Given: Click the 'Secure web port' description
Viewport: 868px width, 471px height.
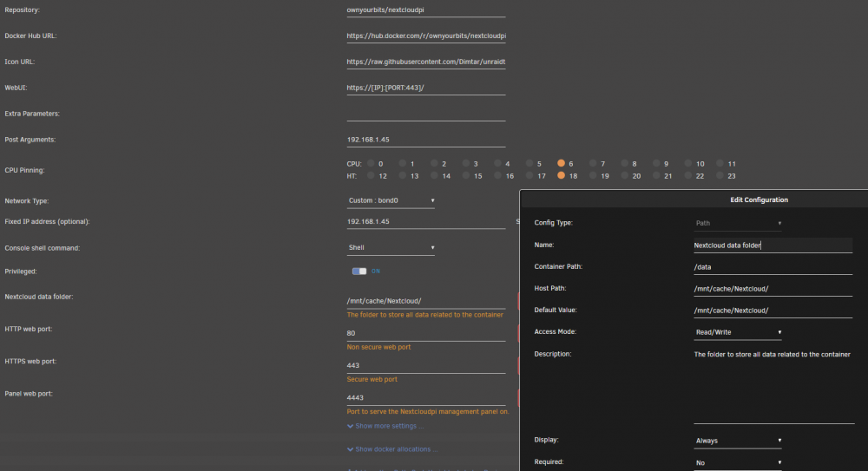Looking at the screenshot, I should coord(372,379).
